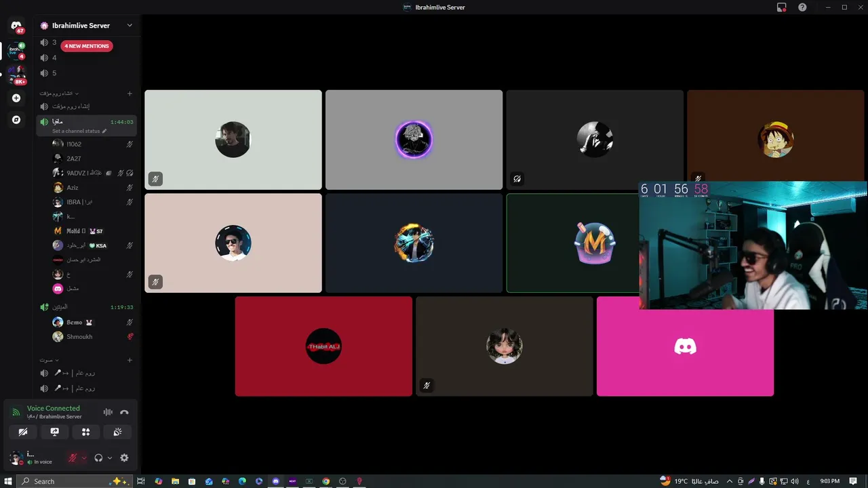Open Windows notification center icon
The image size is (868, 488).
tap(853, 481)
